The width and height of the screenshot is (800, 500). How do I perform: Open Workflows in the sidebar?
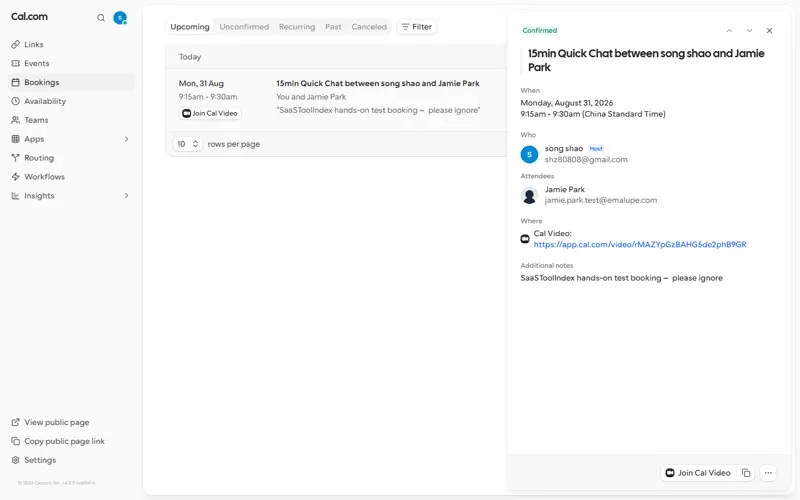pyautogui.click(x=71, y=177)
